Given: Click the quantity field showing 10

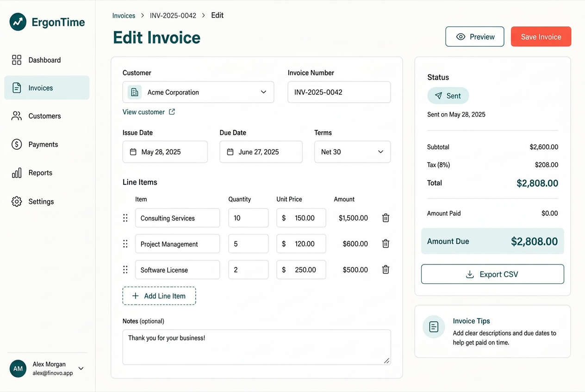Looking at the screenshot, I should pyautogui.click(x=249, y=218).
